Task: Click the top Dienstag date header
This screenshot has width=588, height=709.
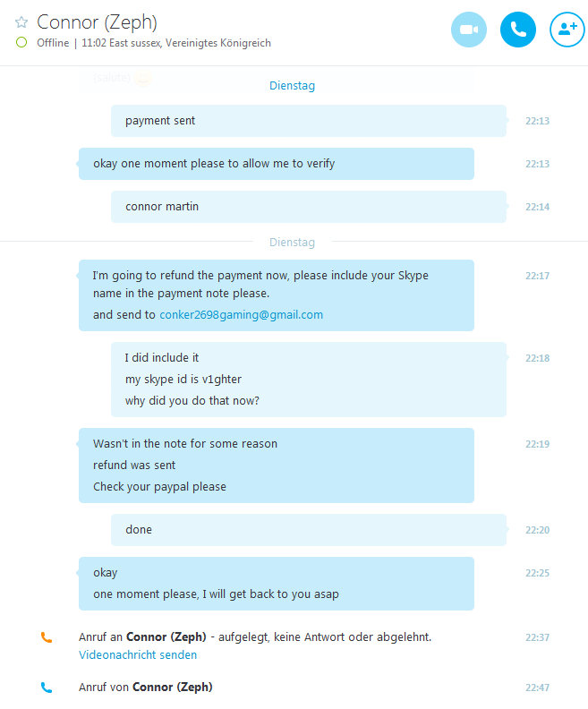Action: click(x=292, y=86)
